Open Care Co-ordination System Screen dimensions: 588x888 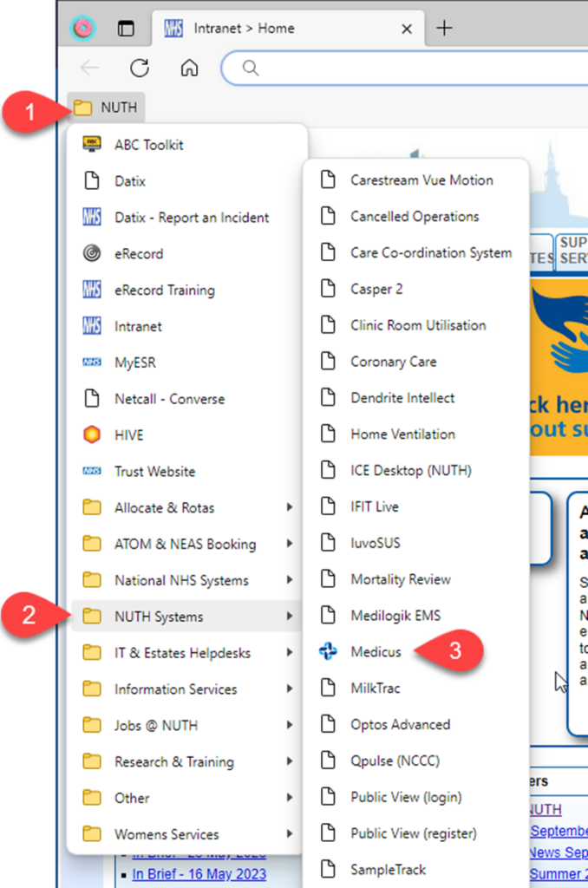pos(415,252)
